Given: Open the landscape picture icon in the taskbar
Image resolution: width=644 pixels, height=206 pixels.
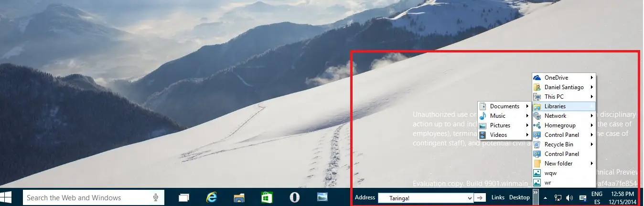Looking at the screenshot, I should (x=322, y=196).
